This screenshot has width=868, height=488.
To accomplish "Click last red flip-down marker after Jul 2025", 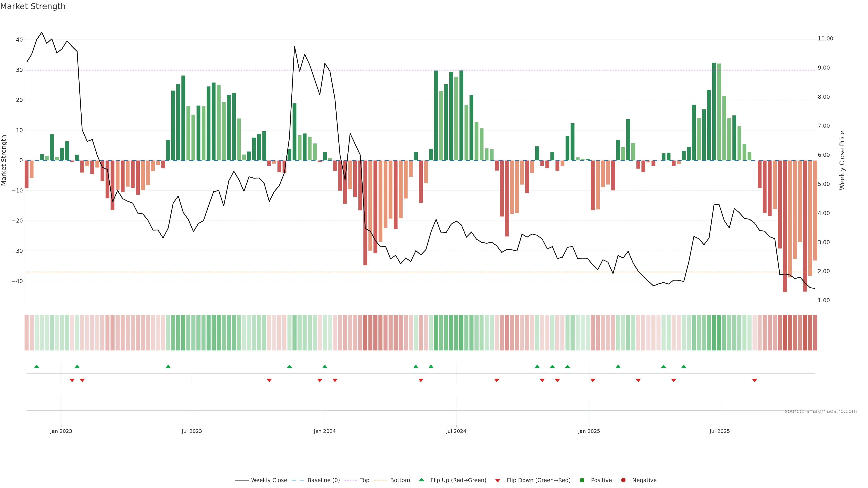I will pyautogui.click(x=755, y=380).
